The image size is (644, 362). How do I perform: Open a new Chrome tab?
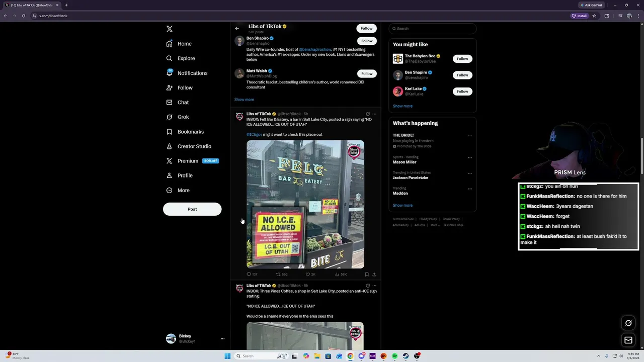coord(66,5)
